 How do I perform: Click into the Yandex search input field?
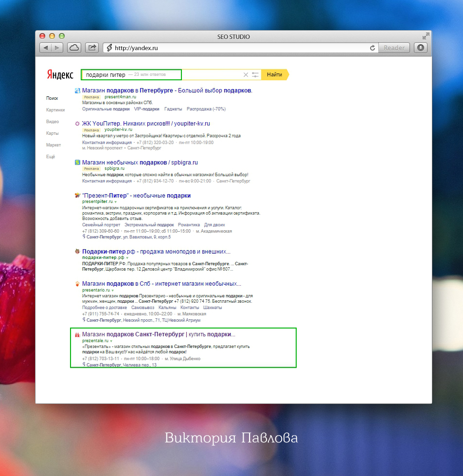(171, 74)
